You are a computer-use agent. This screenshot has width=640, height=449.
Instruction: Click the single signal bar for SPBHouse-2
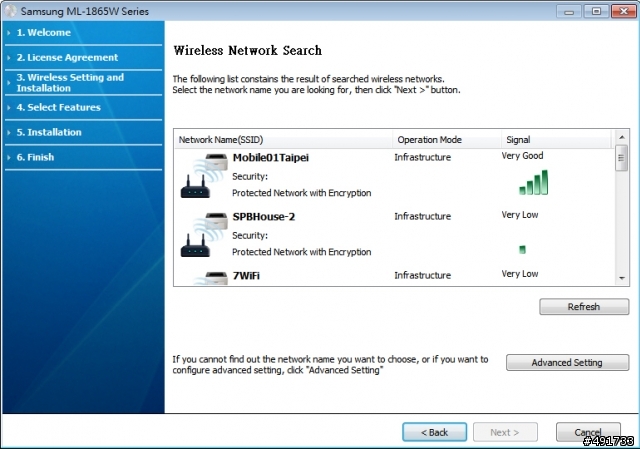[x=522, y=249]
